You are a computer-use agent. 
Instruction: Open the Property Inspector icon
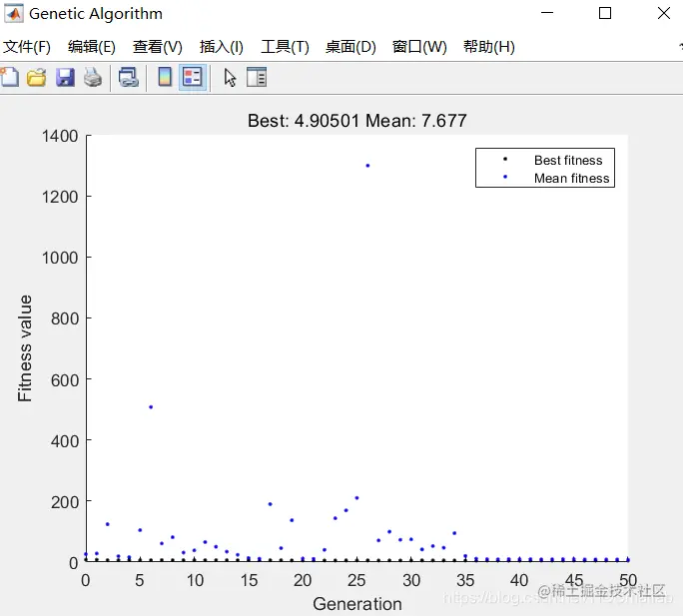[257, 77]
